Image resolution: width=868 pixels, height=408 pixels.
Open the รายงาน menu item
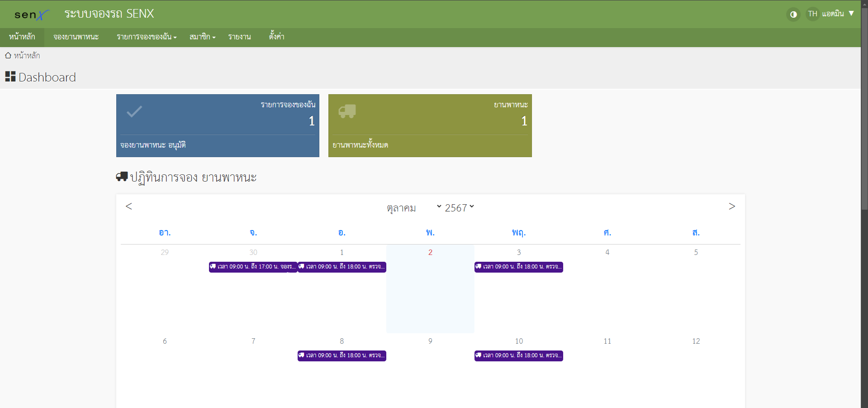point(239,37)
